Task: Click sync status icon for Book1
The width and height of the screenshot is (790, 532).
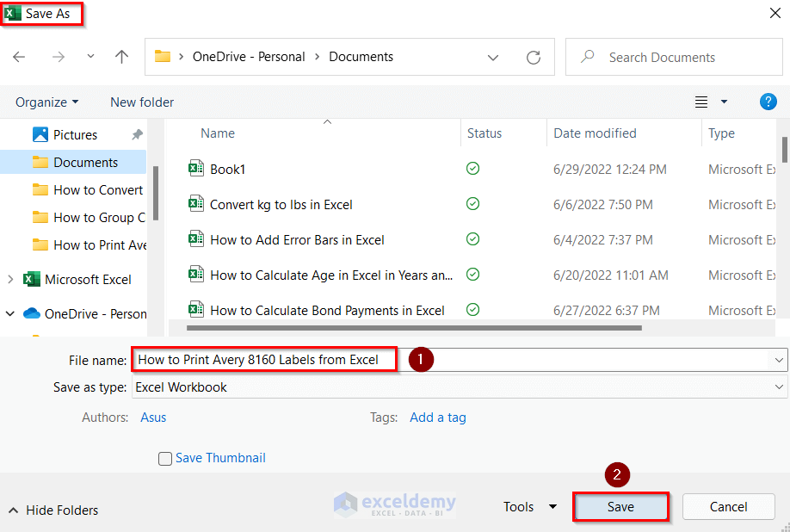Action: tap(472, 168)
